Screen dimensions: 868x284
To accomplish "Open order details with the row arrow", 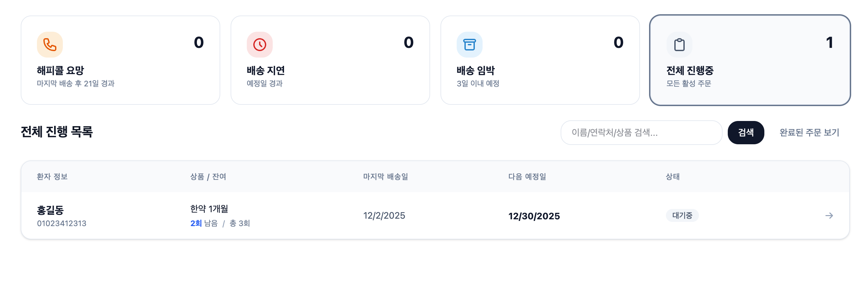I will (829, 216).
